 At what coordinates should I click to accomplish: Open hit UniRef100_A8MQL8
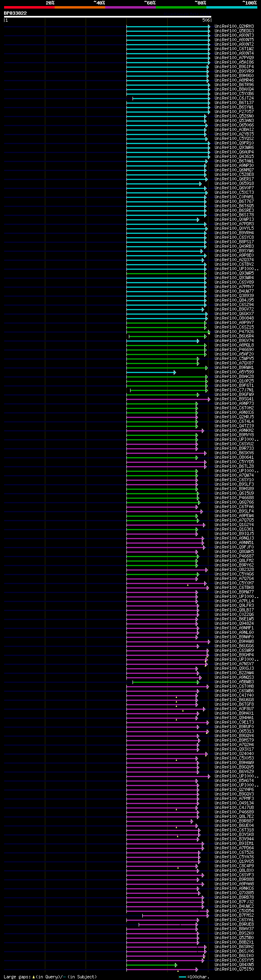point(234,345)
